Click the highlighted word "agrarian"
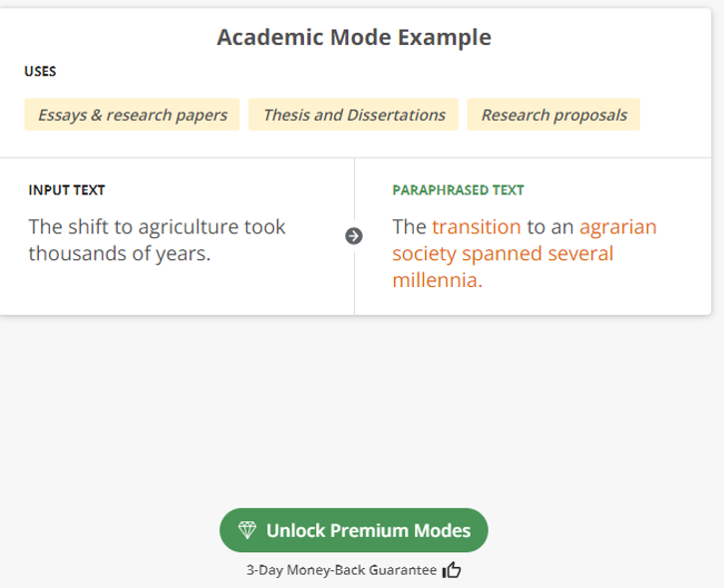This screenshot has width=724, height=588. click(617, 226)
